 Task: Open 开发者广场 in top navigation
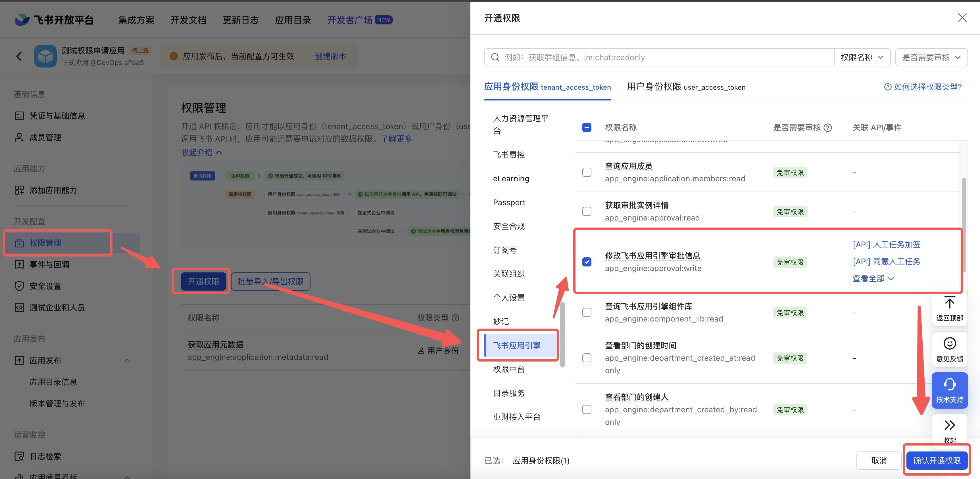click(360, 20)
